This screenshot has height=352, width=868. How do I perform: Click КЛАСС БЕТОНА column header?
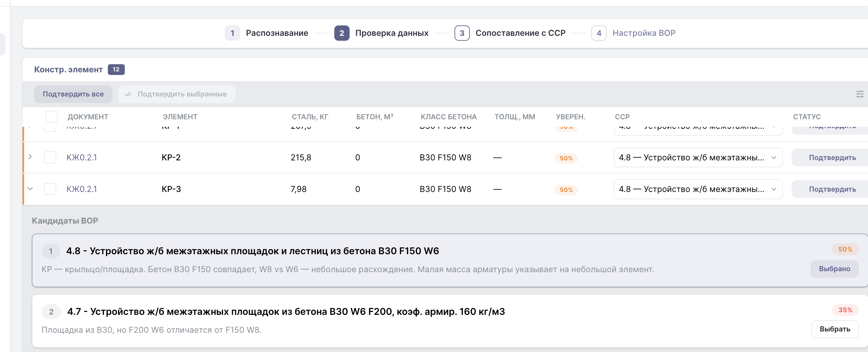tap(448, 117)
